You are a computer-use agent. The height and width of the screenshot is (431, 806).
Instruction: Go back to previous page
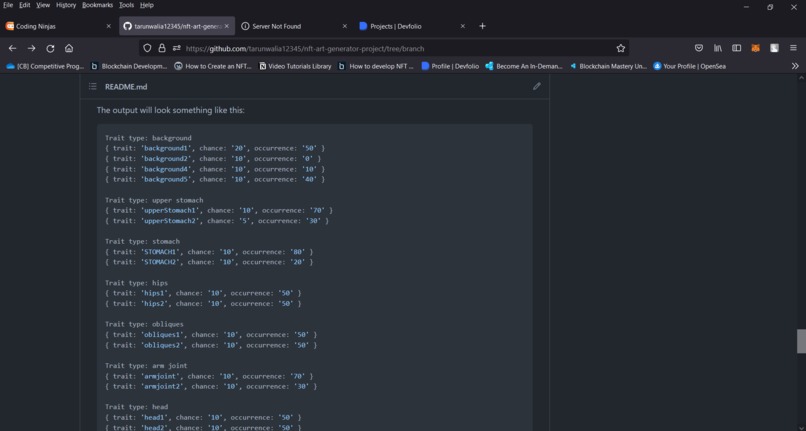12,48
